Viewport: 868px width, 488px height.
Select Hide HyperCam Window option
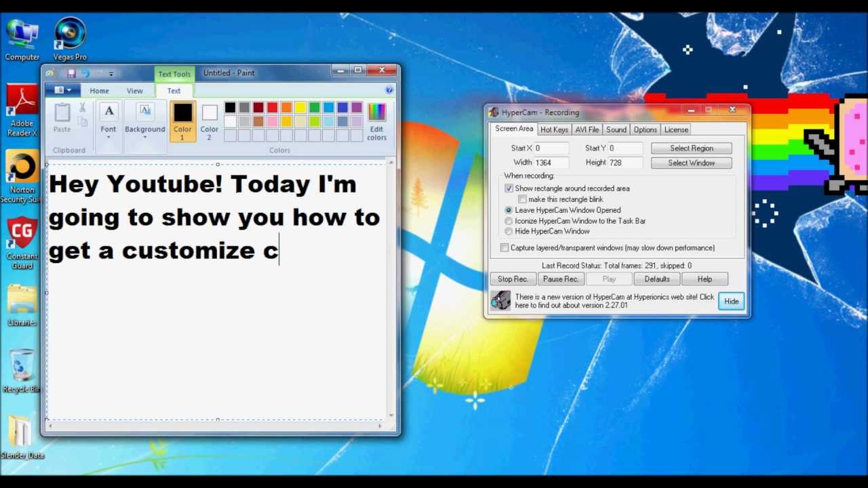[509, 231]
